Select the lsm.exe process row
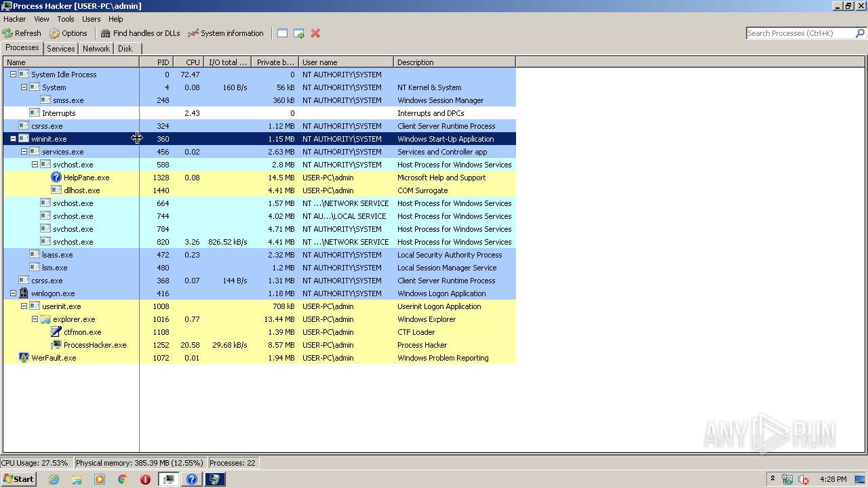Image resolution: width=868 pixels, height=488 pixels. 260,268
